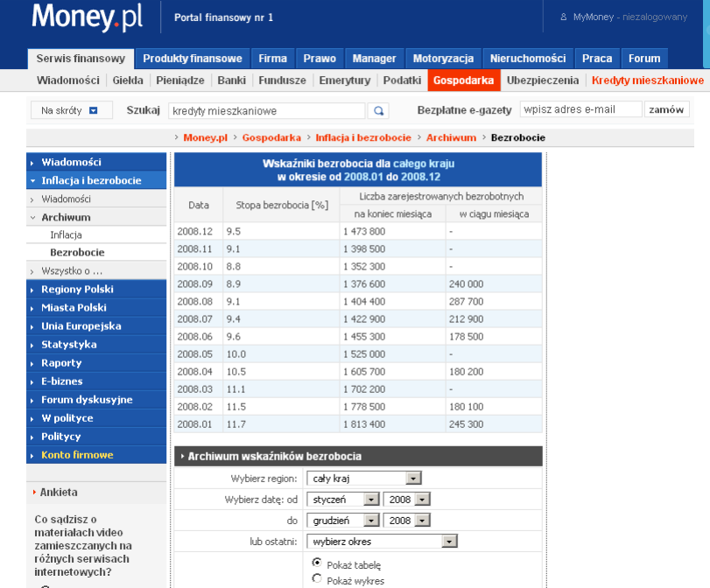Click the zamów button
The width and height of the screenshot is (710, 588).
coord(666,109)
